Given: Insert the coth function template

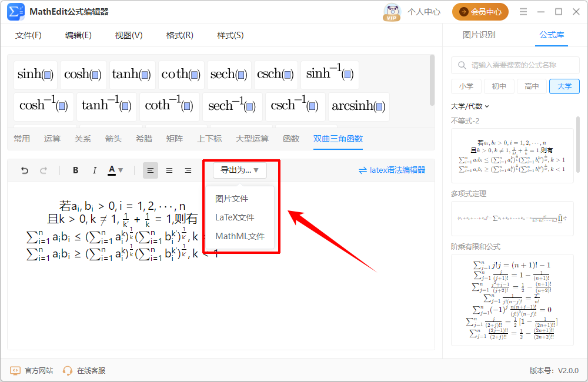Looking at the screenshot, I should pyautogui.click(x=181, y=75).
